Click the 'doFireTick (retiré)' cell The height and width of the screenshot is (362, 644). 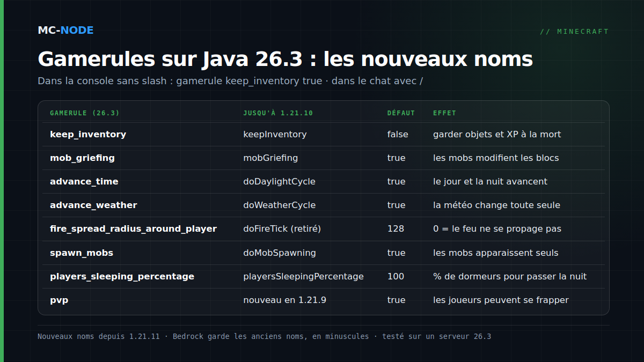(x=282, y=228)
